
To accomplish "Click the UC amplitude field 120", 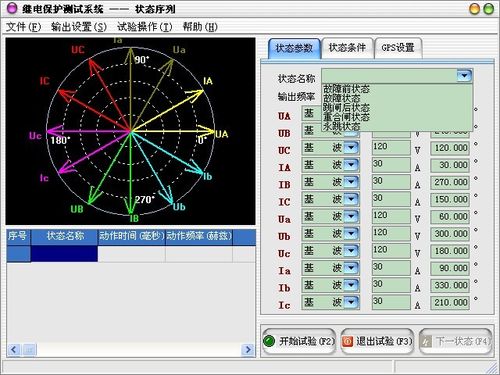I will coord(391,148).
